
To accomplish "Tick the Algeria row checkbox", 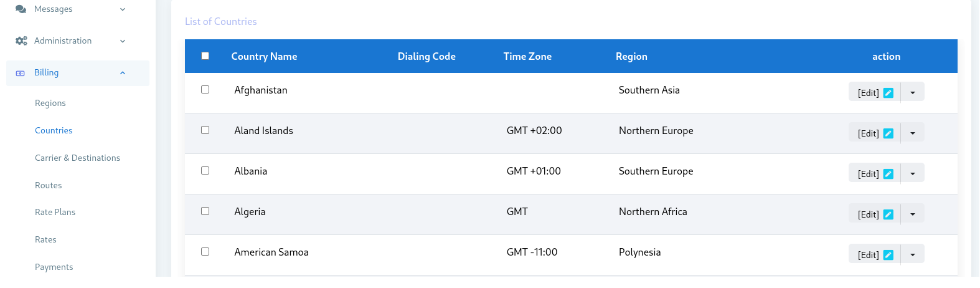I will coord(205,211).
